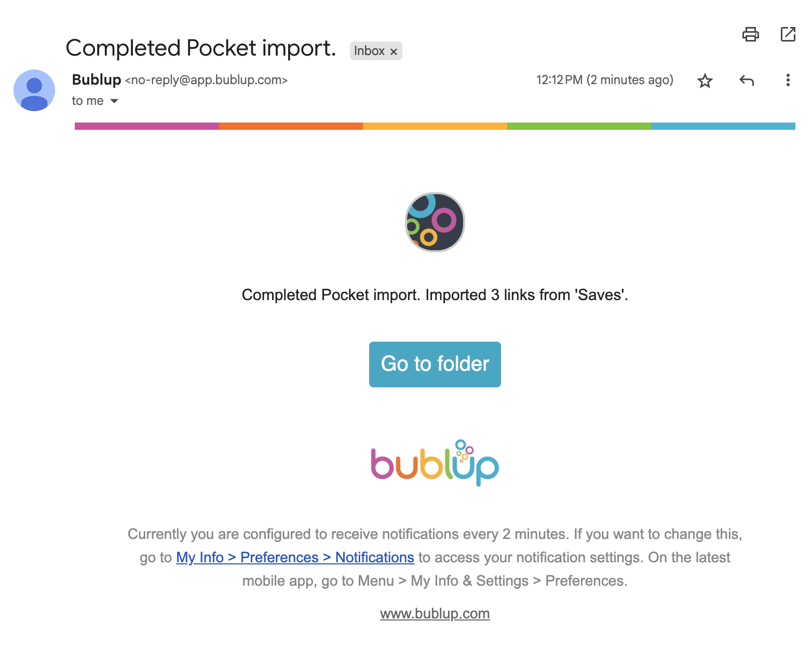
Task: Click the blue segment of color bar
Action: pos(723,126)
